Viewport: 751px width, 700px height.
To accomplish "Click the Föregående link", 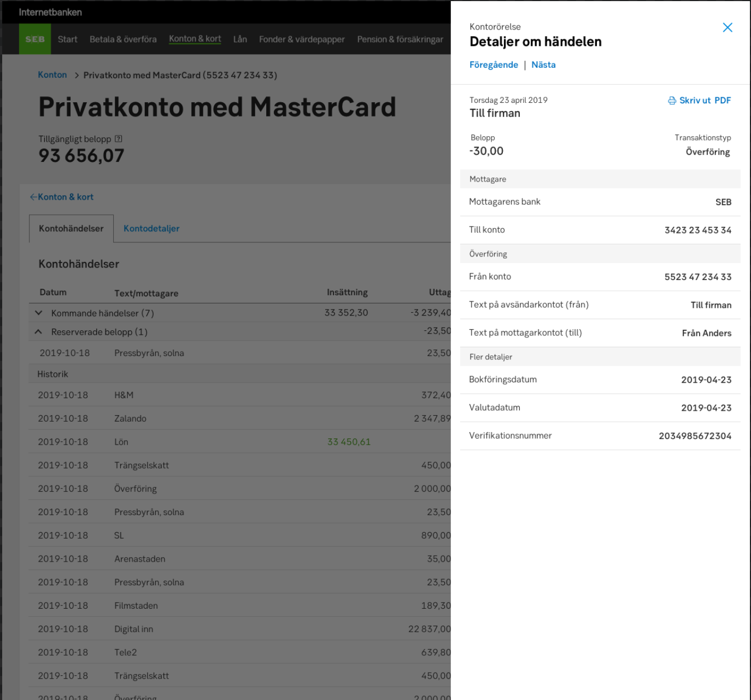I will click(493, 65).
